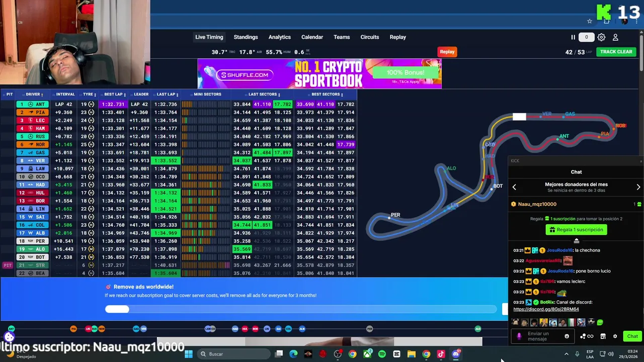
Task: Bookmark page with the star icon
Action: pos(590,21)
